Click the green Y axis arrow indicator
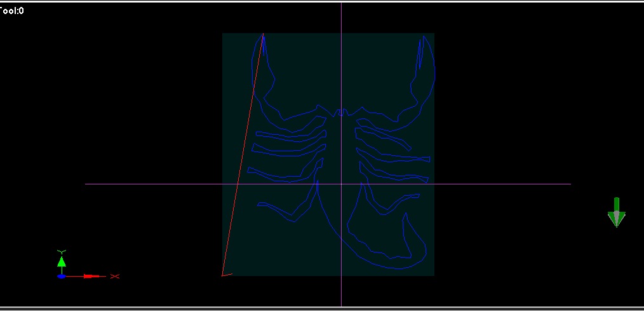Screen dimensions: 644x311 pyautogui.click(x=62, y=261)
